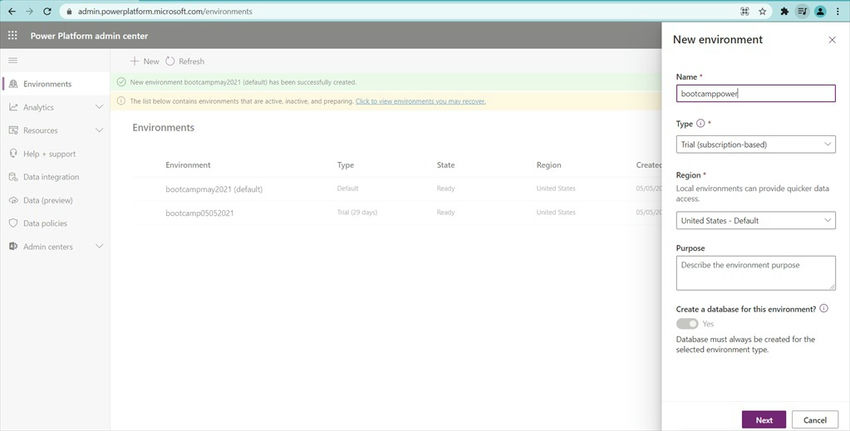Open the Region dropdown

756,220
